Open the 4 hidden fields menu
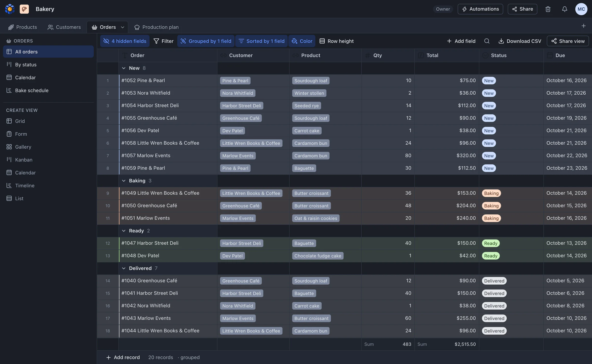 [125, 41]
